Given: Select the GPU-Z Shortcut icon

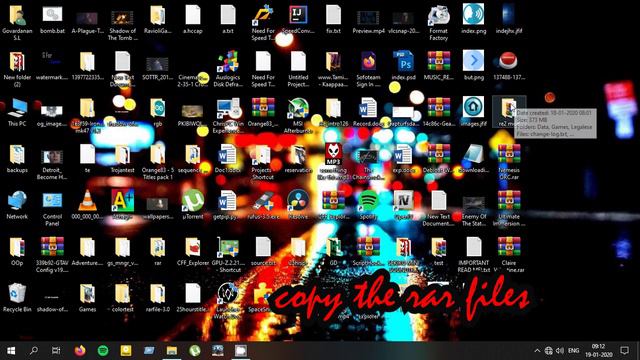Looking at the screenshot, I should click(228, 255).
